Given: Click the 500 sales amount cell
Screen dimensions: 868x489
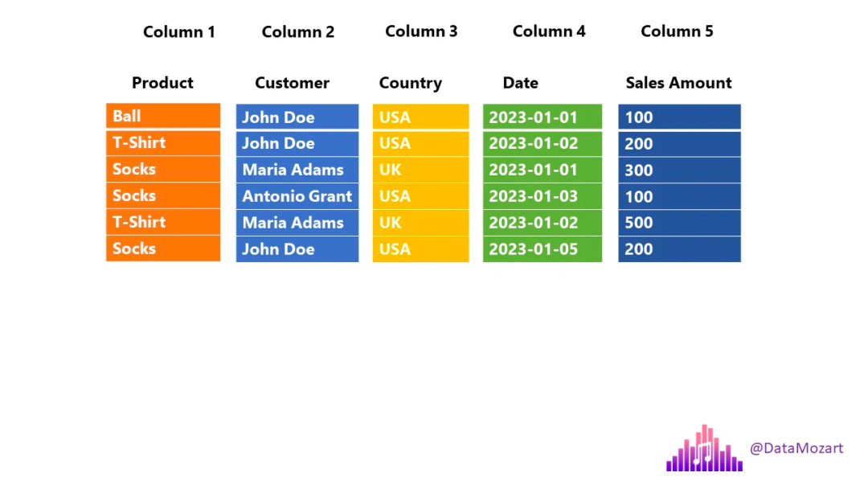Looking at the screenshot, I should [679, 223].
